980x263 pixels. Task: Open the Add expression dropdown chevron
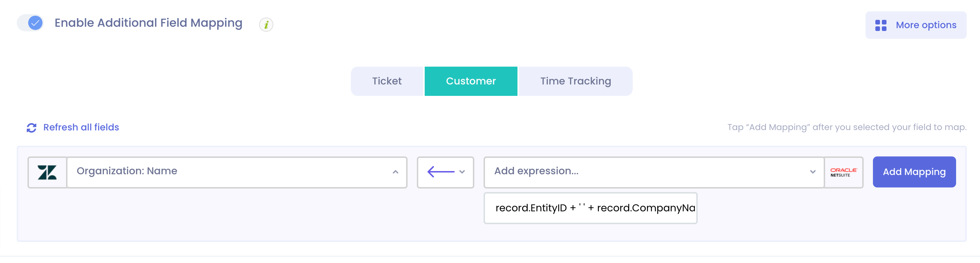coord(813,172)
